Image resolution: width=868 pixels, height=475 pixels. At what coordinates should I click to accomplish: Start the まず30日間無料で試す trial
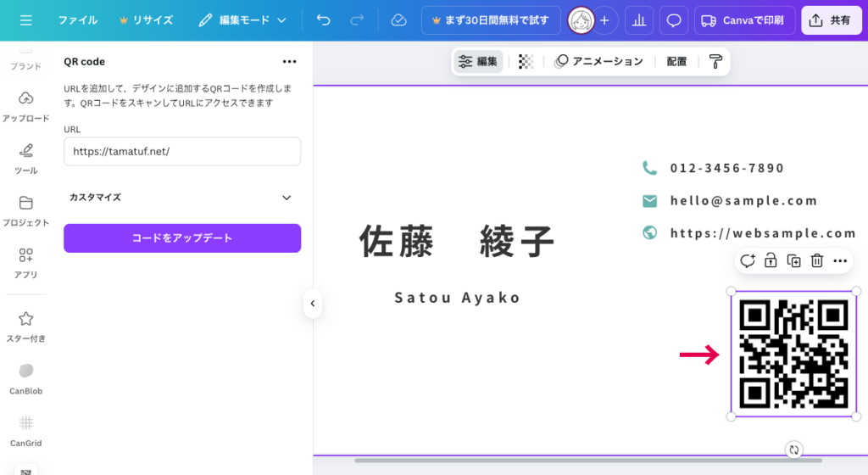pos(491,20)
